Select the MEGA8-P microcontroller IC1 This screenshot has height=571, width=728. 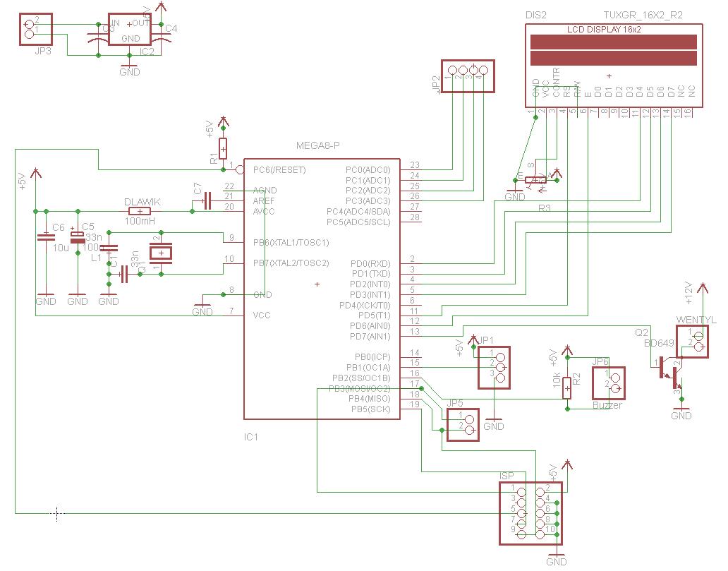coord(322,289)
